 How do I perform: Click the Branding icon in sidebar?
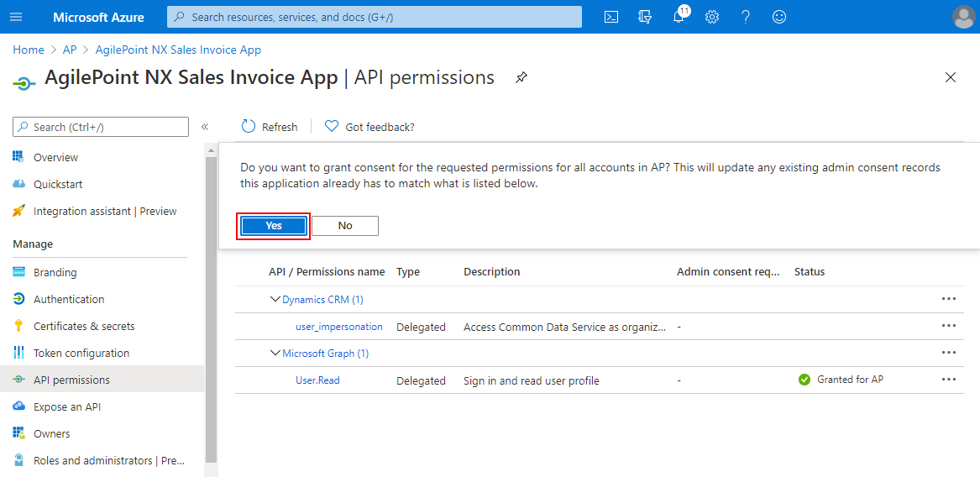click(x=18, y=273)
